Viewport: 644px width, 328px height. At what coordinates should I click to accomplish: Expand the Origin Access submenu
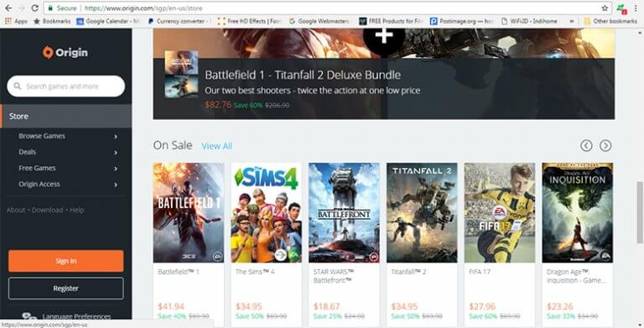(x=116, y=185)
